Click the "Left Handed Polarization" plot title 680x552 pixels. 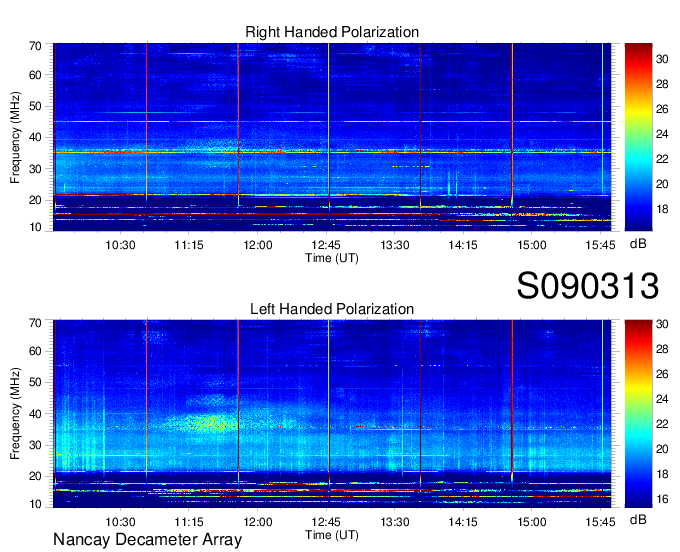pyautogui.click(x=332, y=309)
